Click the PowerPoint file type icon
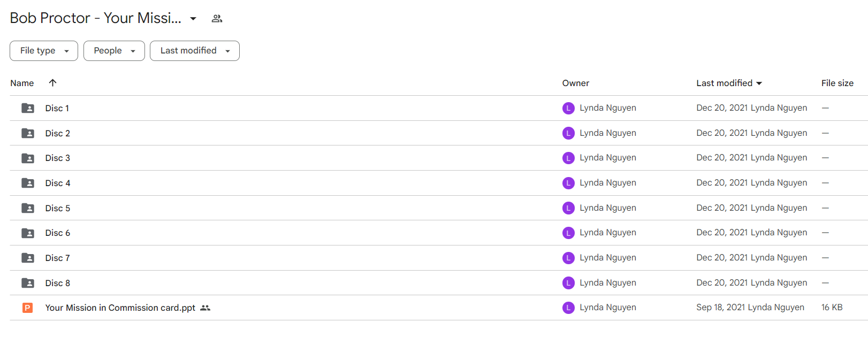868x353 pixels. (27, 308)
